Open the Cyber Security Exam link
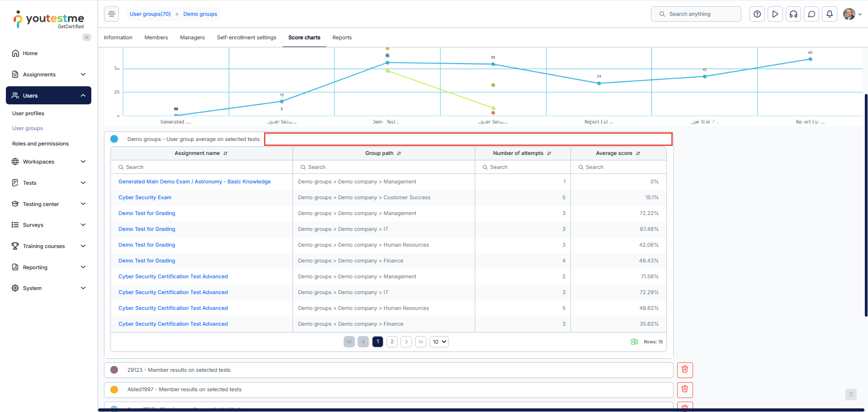The height and width of the screenshot is (412, 868). pos(145,197)
